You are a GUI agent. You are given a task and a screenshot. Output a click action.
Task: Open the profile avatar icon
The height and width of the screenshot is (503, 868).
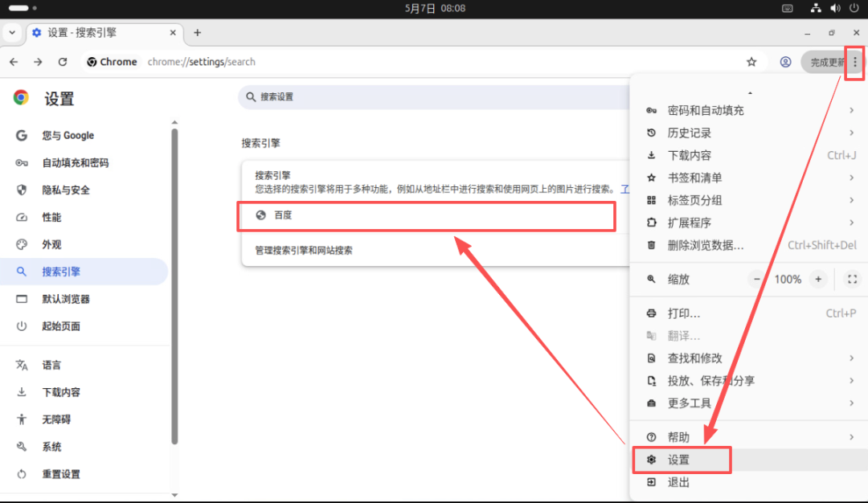pos(785,62)
